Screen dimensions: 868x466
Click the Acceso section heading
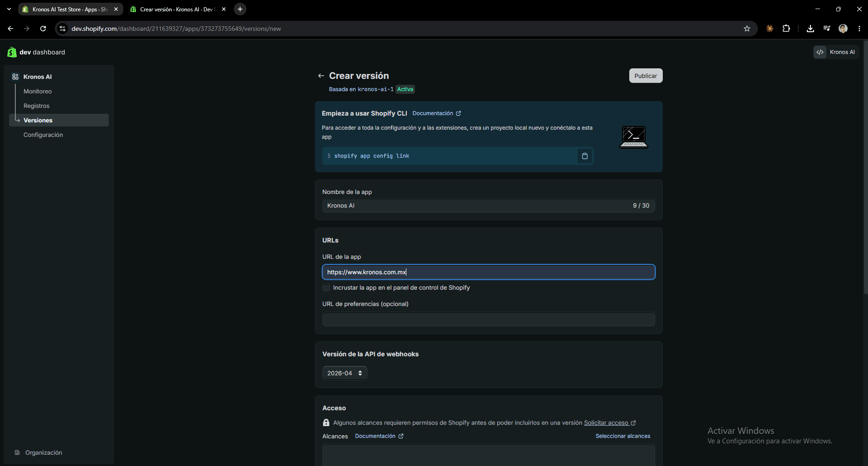pos(334,408)
